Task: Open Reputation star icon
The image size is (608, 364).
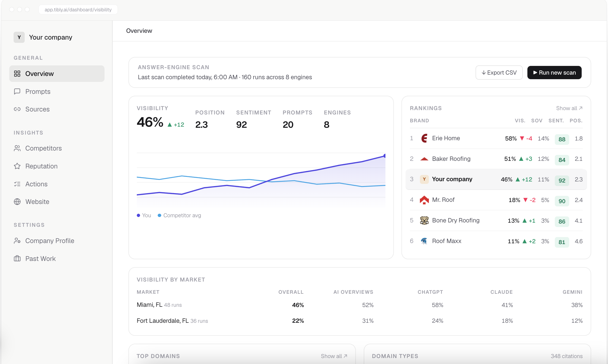Action: [x=17, y=166]
